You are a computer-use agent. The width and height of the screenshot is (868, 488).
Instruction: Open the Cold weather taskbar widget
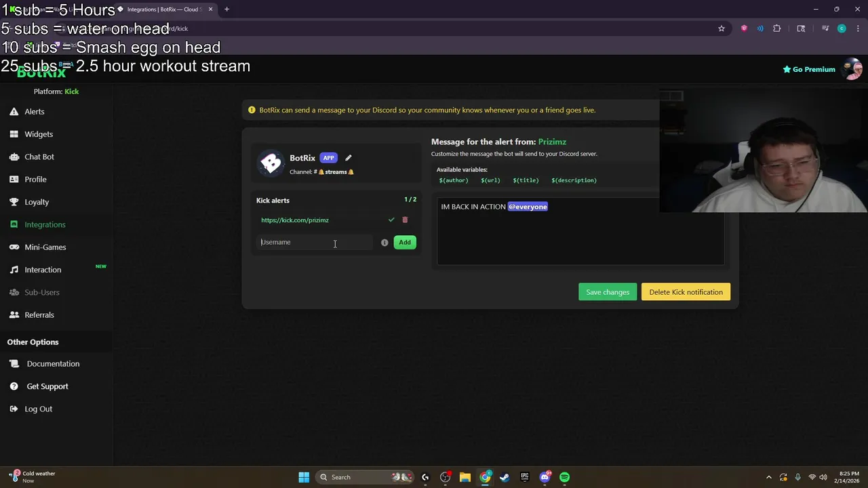click(x=32, y=477)
